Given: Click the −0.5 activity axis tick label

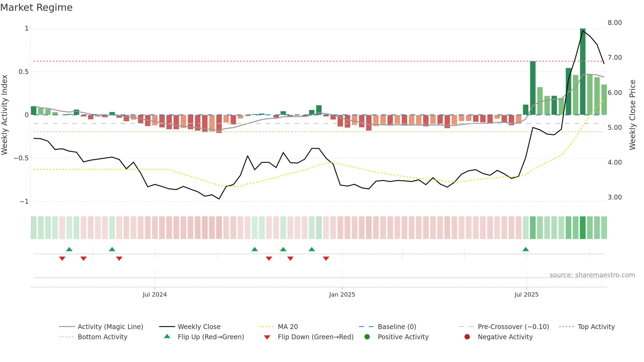Looking at the screenshot, I should (21, 158).
